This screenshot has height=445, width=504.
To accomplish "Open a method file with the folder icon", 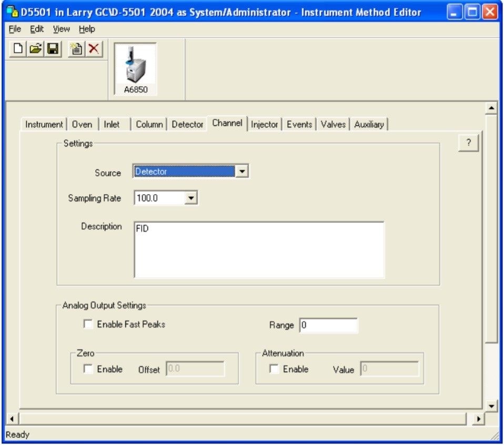I will point(35,49).
